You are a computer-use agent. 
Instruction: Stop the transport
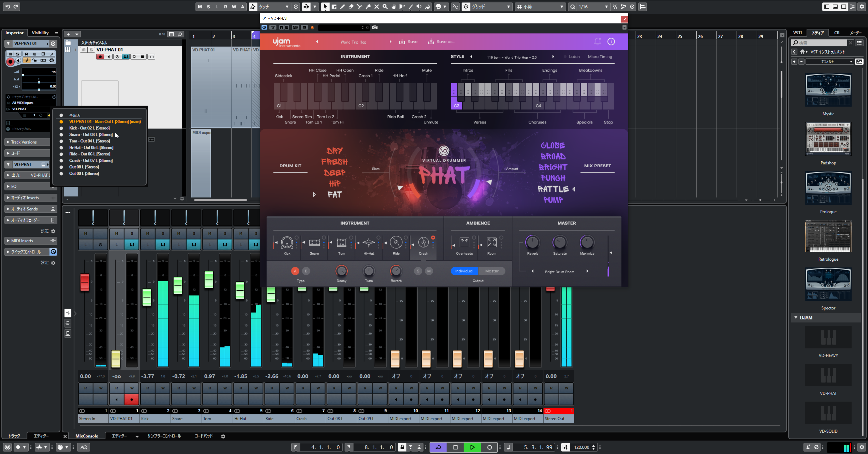[455, 447]
